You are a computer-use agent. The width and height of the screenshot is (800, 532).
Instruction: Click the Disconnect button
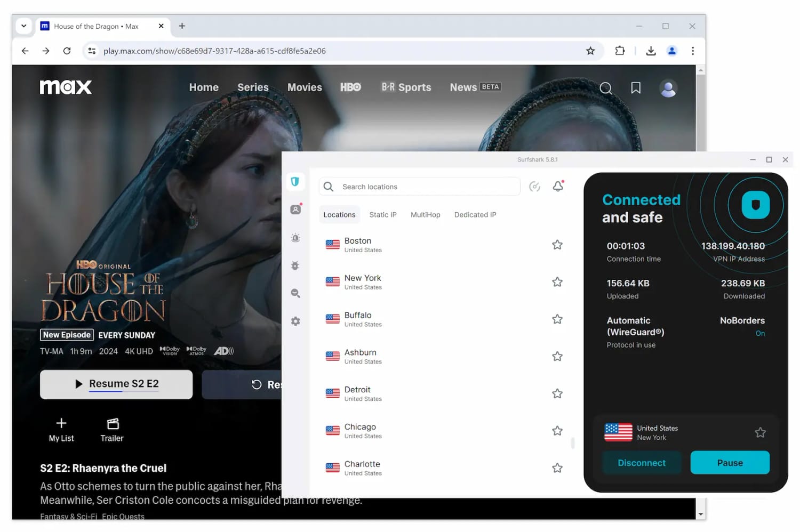(642, 463)
